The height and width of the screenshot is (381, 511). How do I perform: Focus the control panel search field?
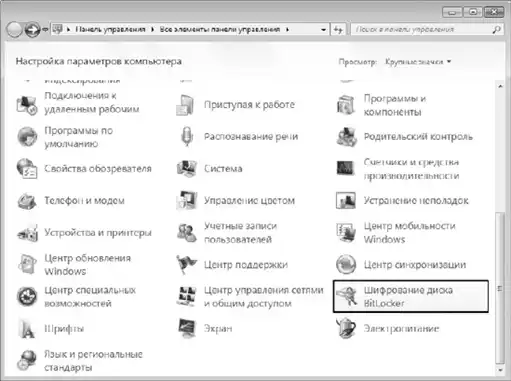click(422, 29)
